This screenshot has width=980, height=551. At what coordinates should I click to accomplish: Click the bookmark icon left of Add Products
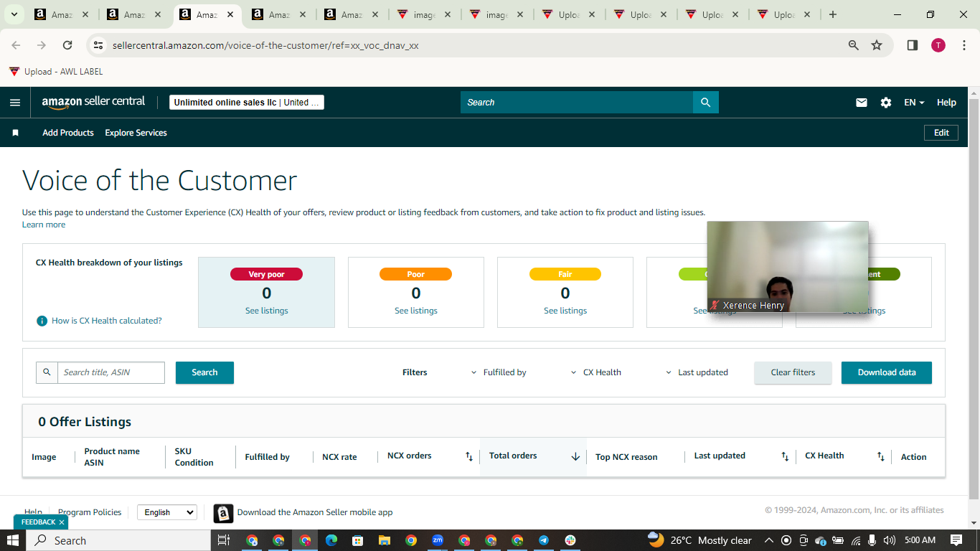coord(15,133)
